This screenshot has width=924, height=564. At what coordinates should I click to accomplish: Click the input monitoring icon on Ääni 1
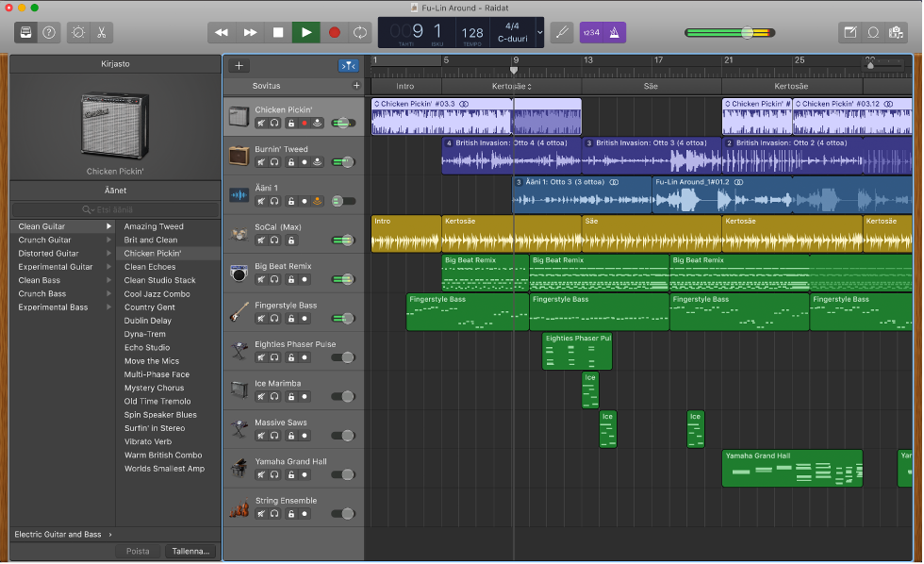pyautogui.click(x=317, y=200)
